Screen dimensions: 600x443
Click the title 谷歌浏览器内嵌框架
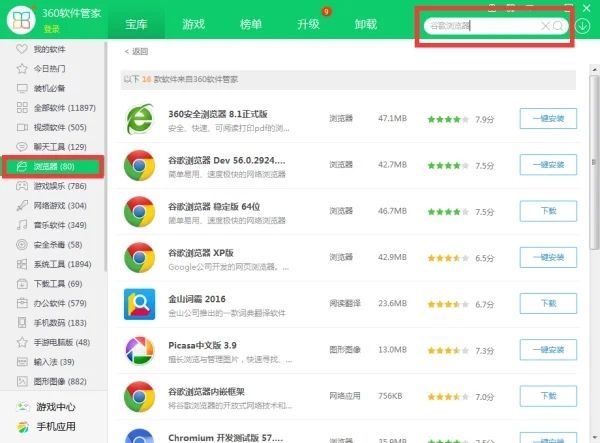207,391
